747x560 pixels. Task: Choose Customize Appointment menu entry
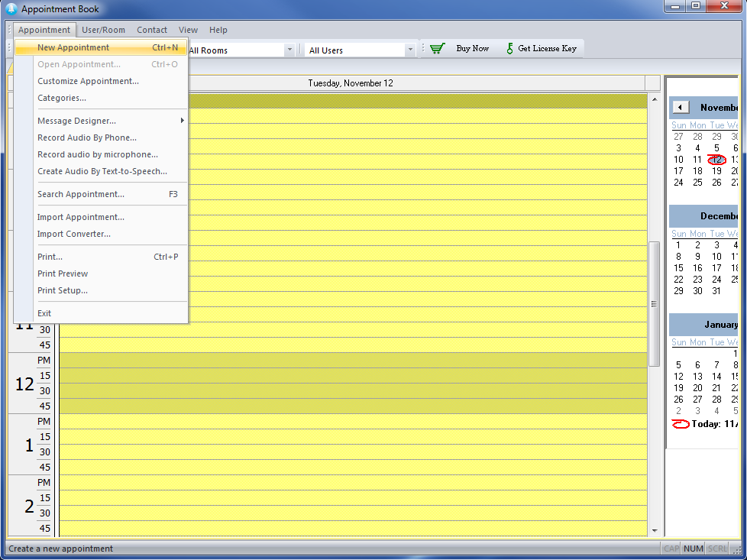88,81
